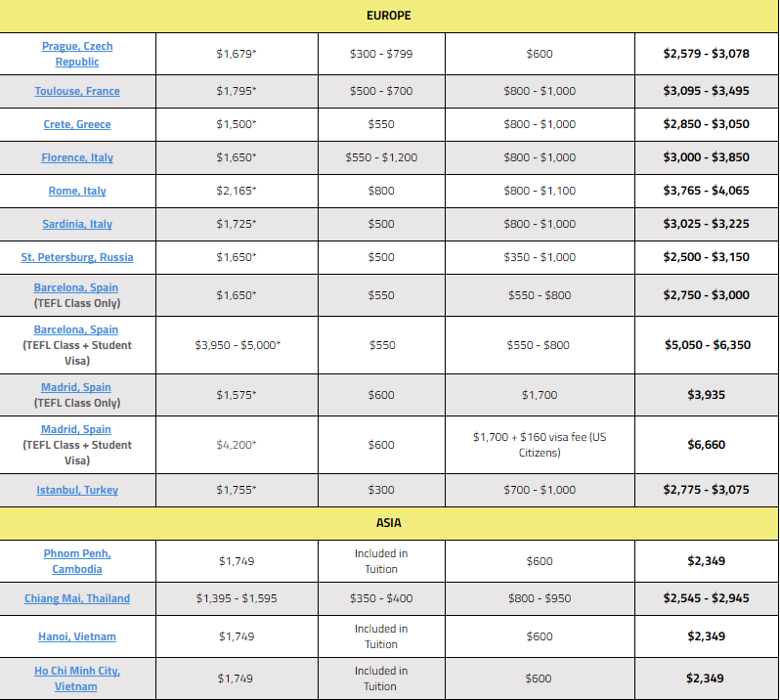Open the St. Petersburg, Russia link
The image size is (780, 700).
[77, 257]
